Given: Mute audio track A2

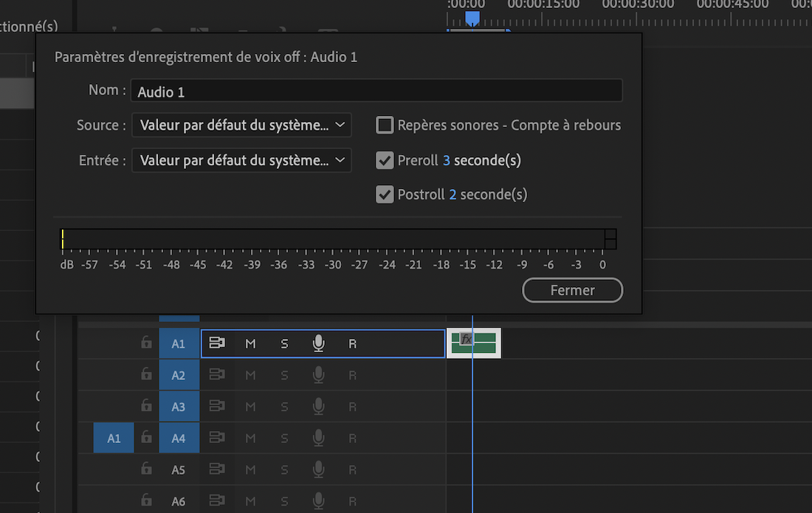Looking at the screenshot, I should click(x=251, y=375).
